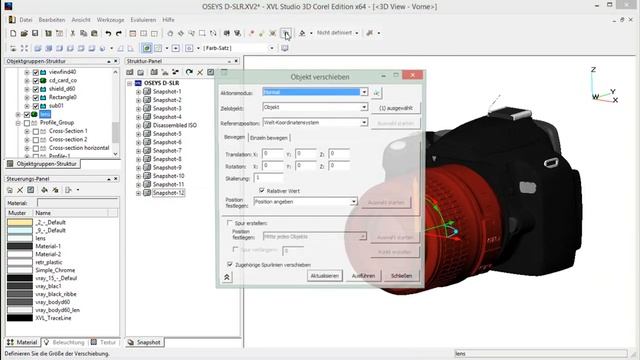The width and height of the screenshot is (640, 360).
Task: Click the Aktualisieren button
Action: tap(324, 276)
